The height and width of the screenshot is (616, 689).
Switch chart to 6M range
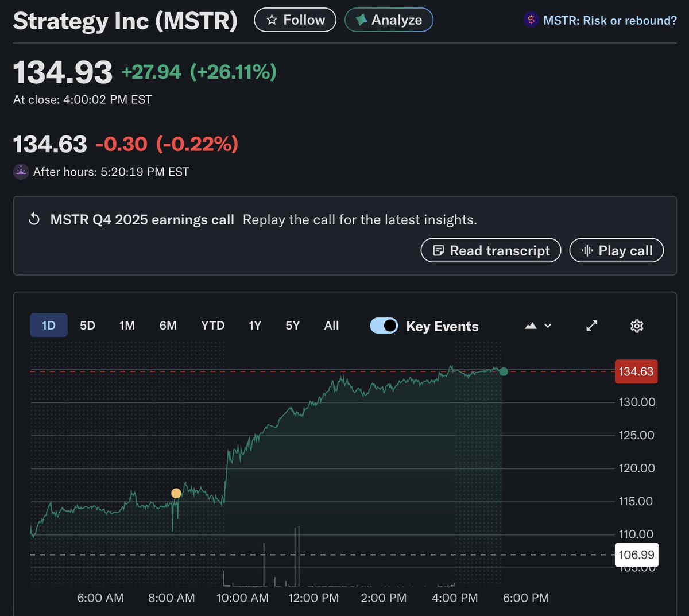(x=168, y=326)
